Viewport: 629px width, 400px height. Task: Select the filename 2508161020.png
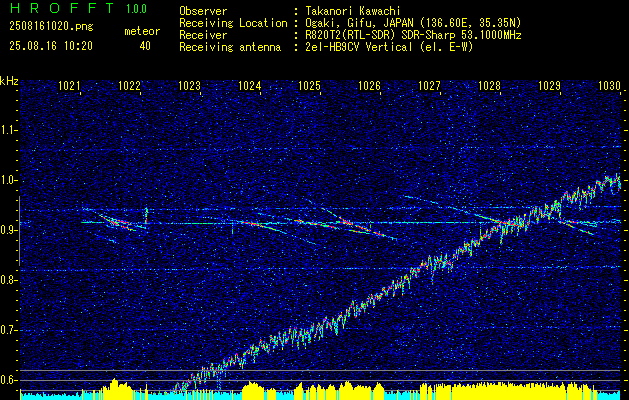[x=51, y=27]
